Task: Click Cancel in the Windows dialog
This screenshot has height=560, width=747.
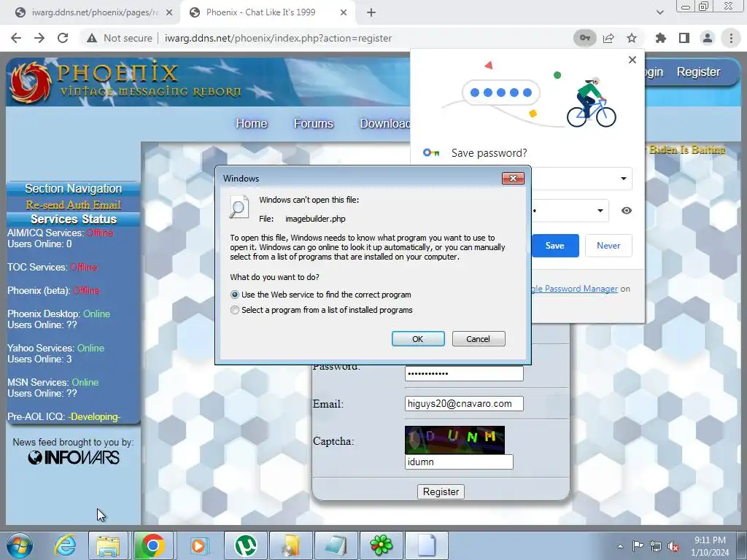Action: click(x=479, y=339)
